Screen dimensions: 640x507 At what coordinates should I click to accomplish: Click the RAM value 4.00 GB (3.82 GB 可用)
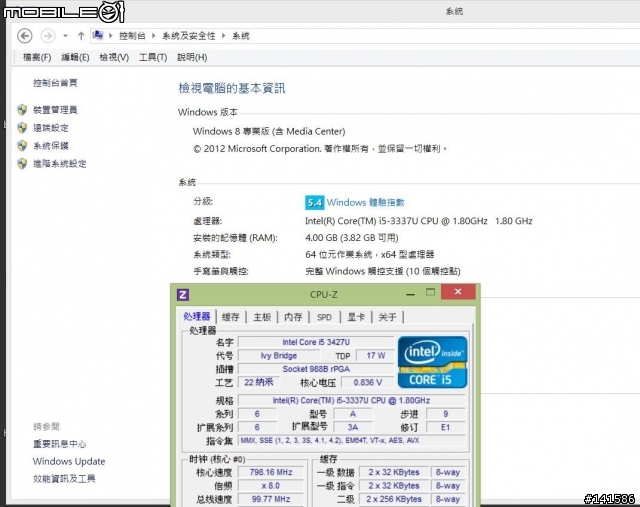[351, 238]
